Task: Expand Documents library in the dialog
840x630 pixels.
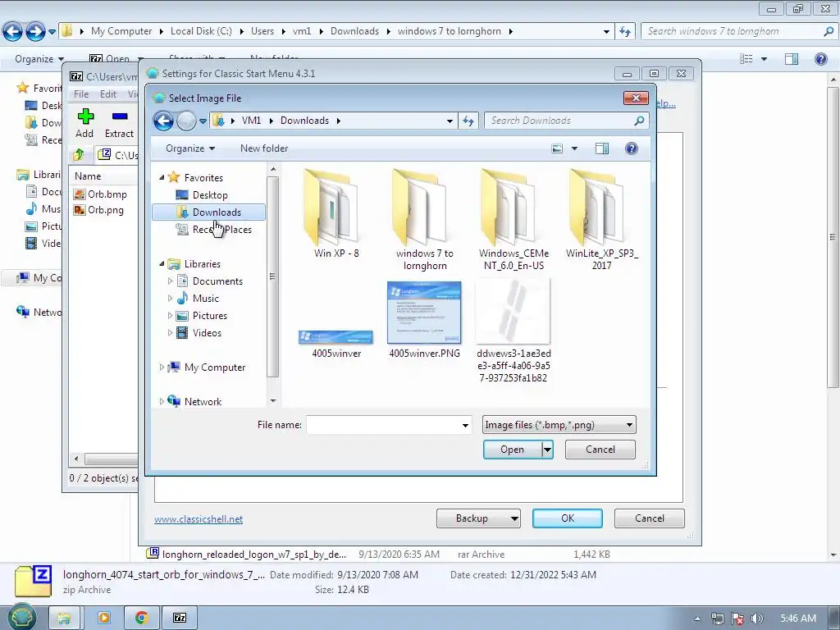Action: pyautogui.click(x=170, y=281)
